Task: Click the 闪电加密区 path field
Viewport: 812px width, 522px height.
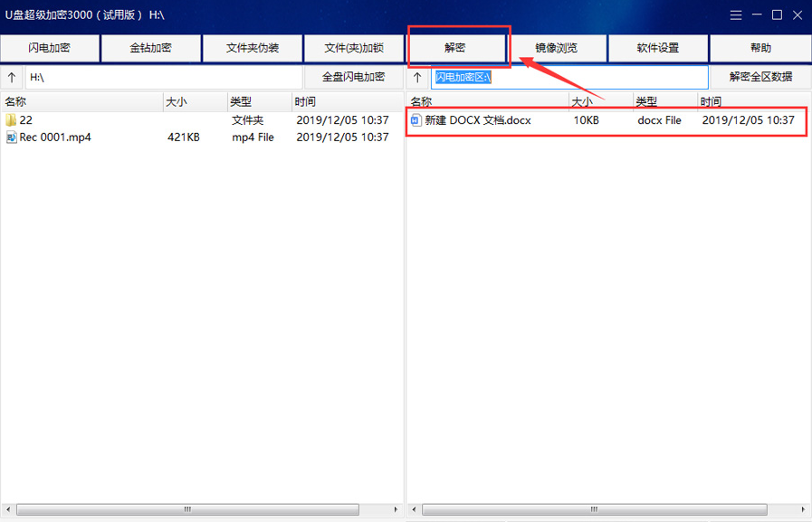Action: (570, 77)
